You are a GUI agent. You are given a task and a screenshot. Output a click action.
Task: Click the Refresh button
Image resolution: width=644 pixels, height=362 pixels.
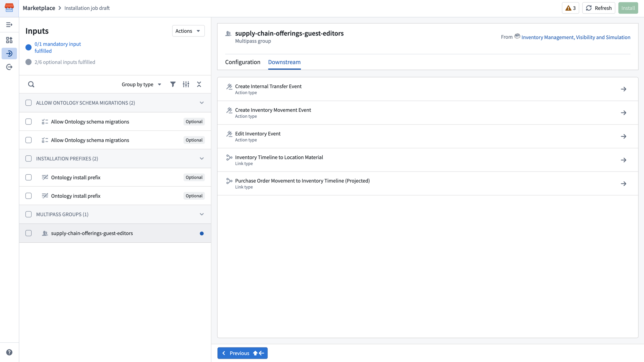point(599,8)
